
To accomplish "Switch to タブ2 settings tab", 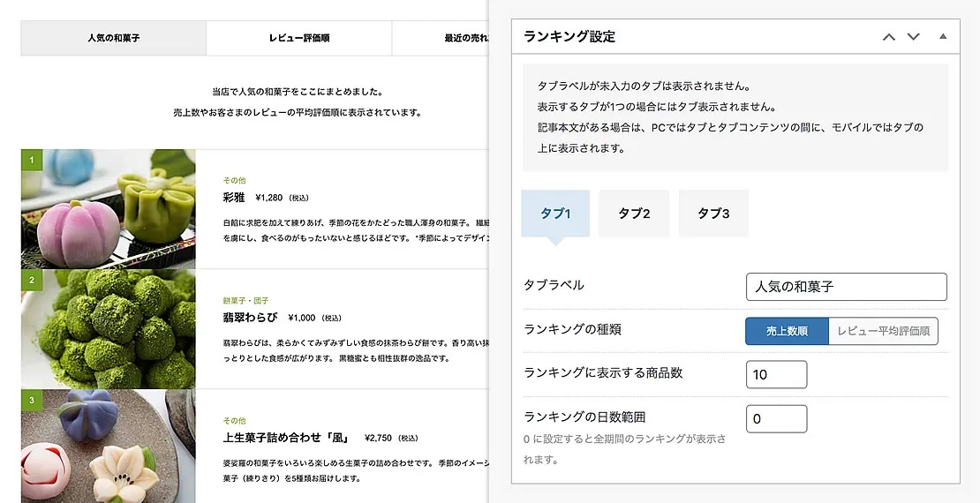I will (x=634, y=214).
